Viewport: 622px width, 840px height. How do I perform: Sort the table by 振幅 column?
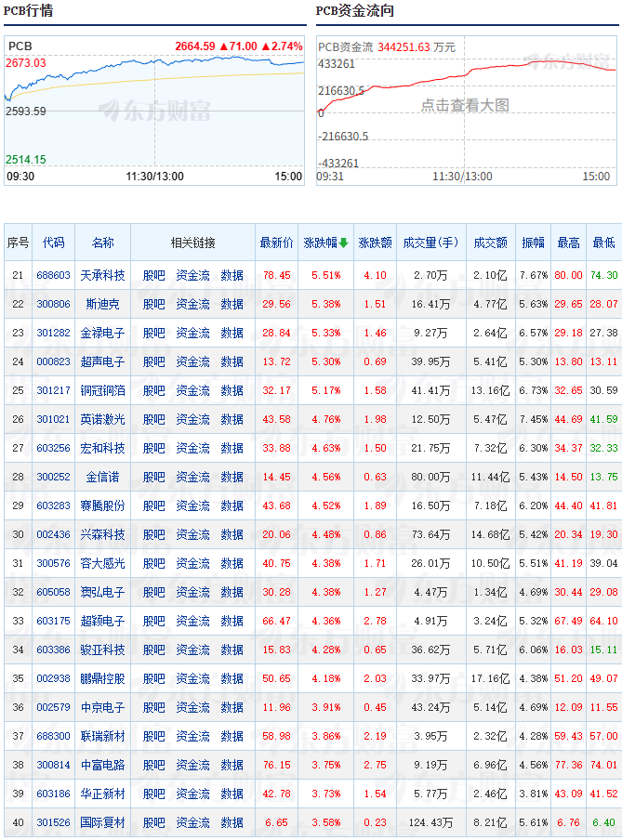533,243
